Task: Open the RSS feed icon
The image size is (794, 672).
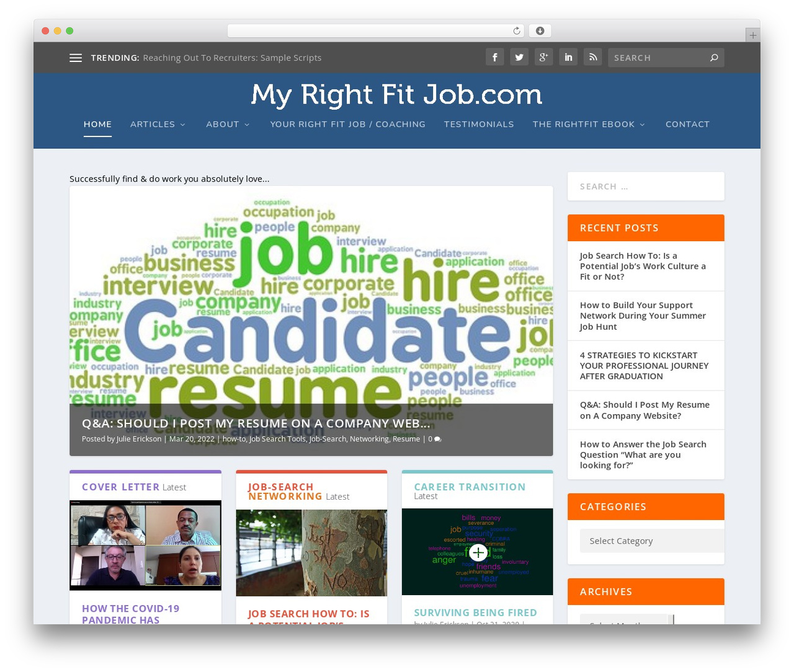Action: point(593,58)
